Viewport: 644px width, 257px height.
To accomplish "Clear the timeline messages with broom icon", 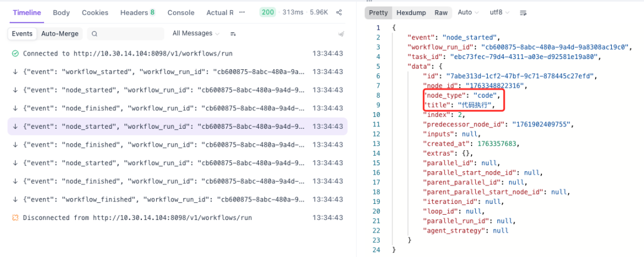I will (340, 34).
